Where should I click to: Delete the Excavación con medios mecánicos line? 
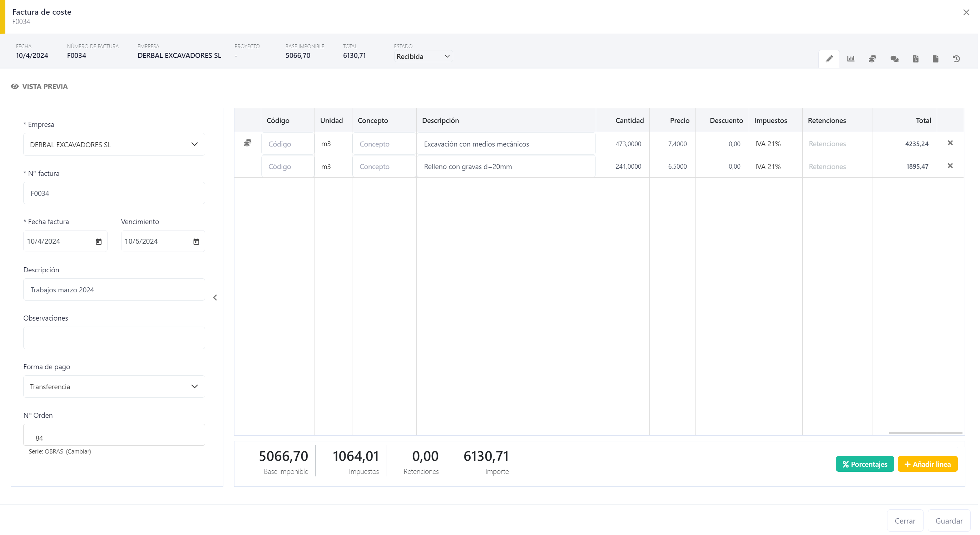pos(950,143)
